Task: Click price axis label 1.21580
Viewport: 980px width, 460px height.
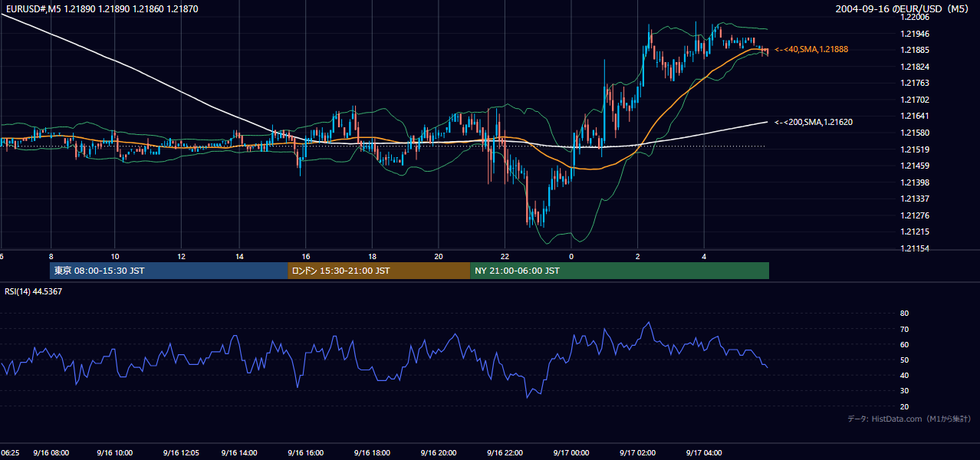Action: point(914,133)
